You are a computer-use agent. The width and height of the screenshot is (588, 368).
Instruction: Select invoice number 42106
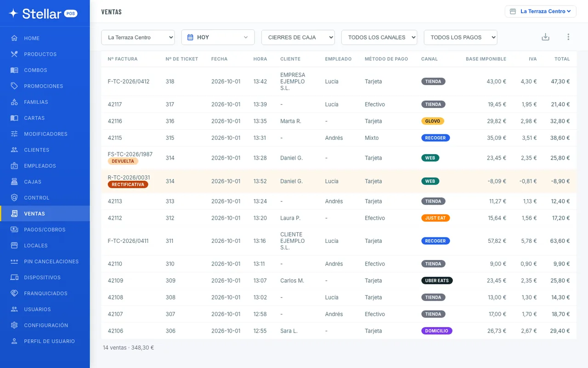tap(115, 331)
